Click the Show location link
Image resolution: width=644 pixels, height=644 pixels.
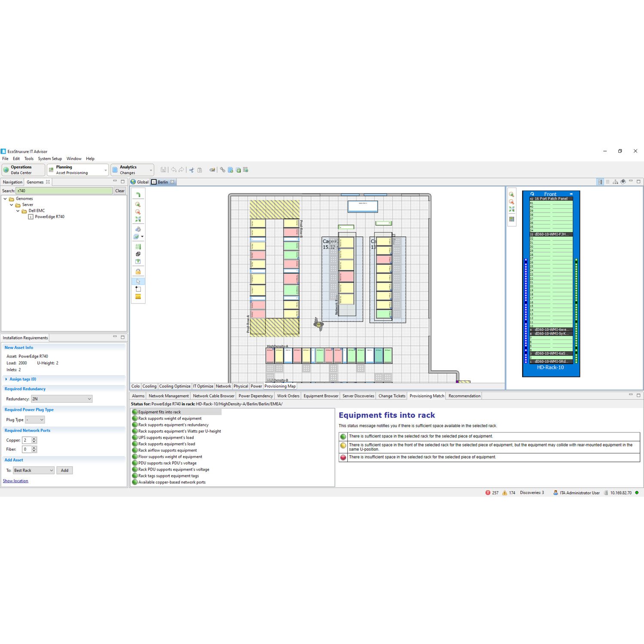(x=15, y=481)
